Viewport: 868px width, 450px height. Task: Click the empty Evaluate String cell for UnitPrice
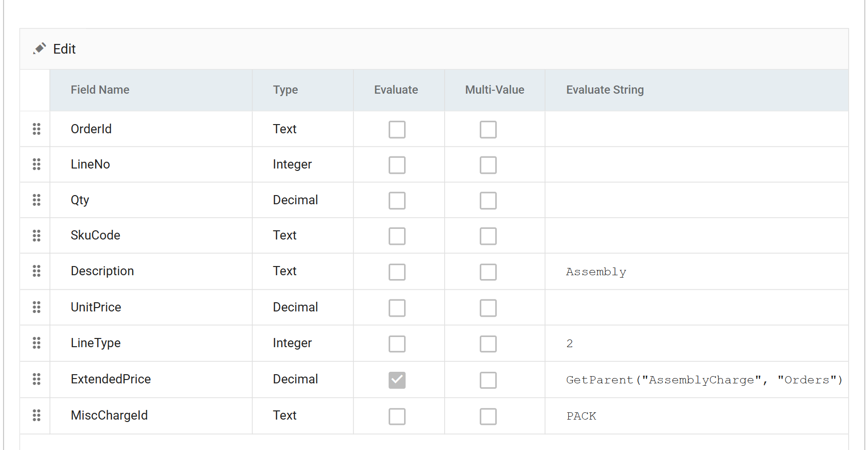697,307
